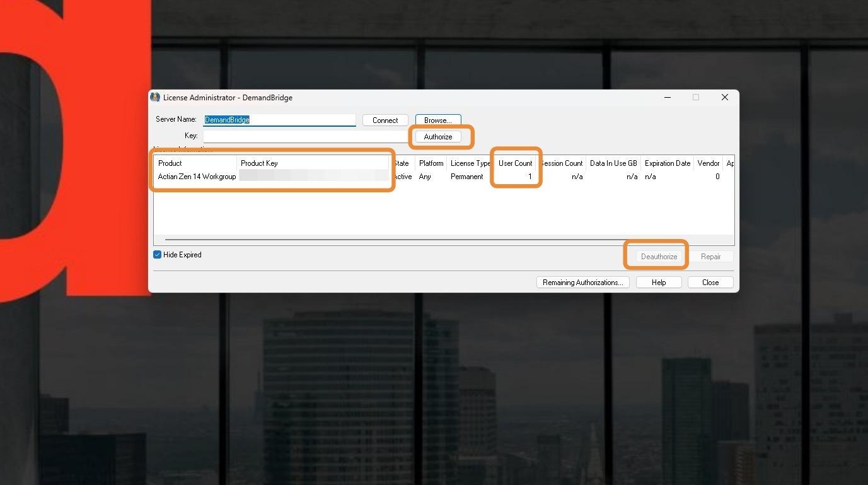Sort by the Expiration Date column header
The height and width of the screenshot is (485, 868).
click(668, 163)
